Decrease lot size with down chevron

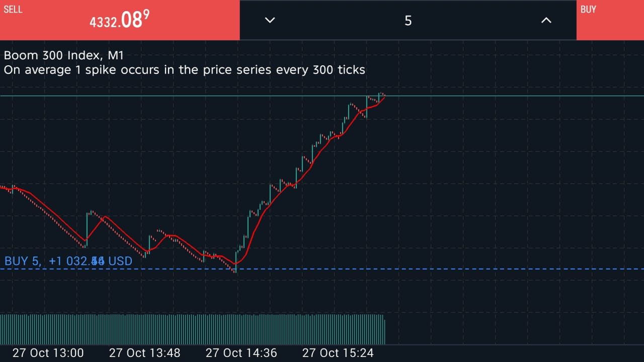click(270, 20)
